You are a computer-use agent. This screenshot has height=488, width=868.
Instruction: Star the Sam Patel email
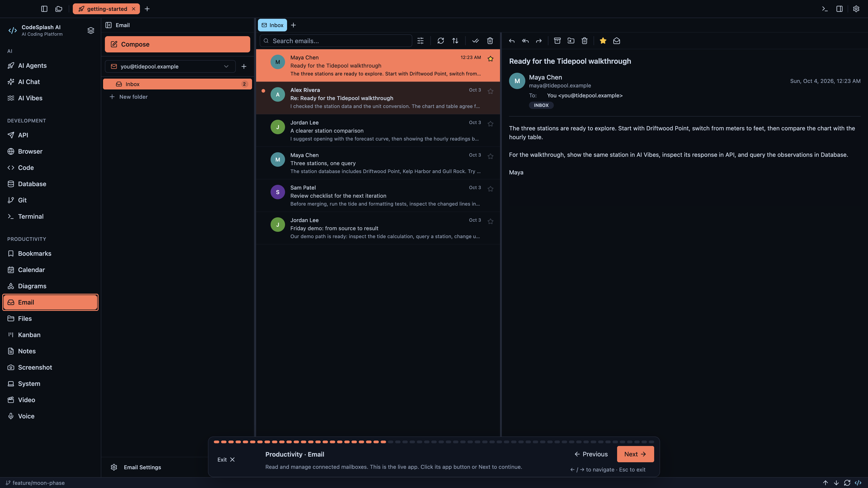pos(490,189)
